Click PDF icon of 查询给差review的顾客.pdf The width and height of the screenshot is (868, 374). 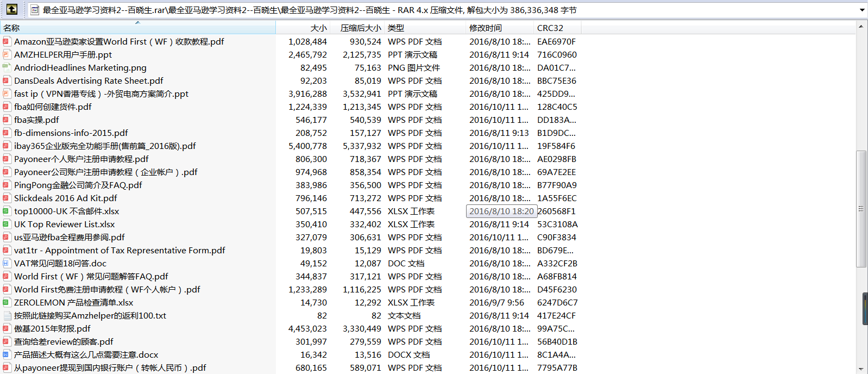pos(7,342)
